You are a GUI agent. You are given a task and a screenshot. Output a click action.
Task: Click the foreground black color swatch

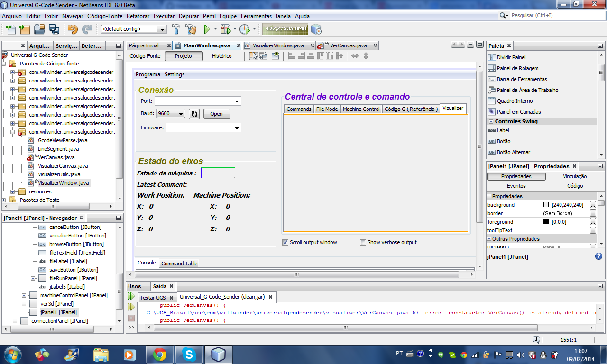click(x=546, y=222)
